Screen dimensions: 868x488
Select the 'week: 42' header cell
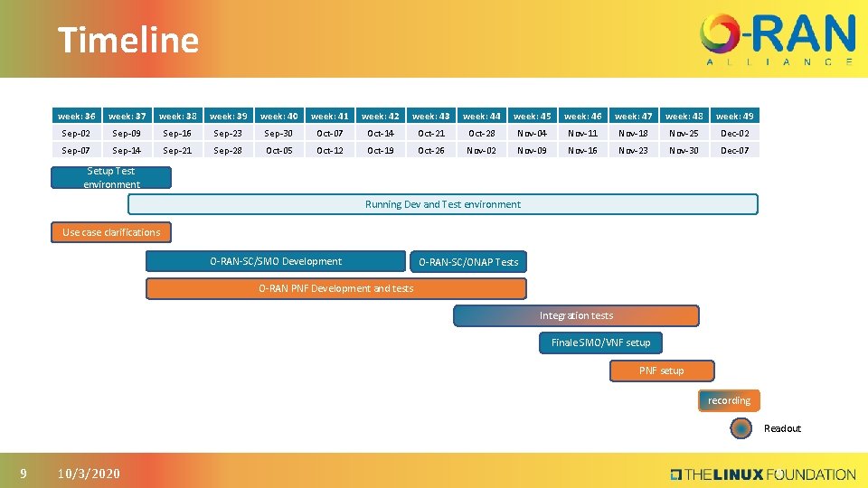(381, 116)
